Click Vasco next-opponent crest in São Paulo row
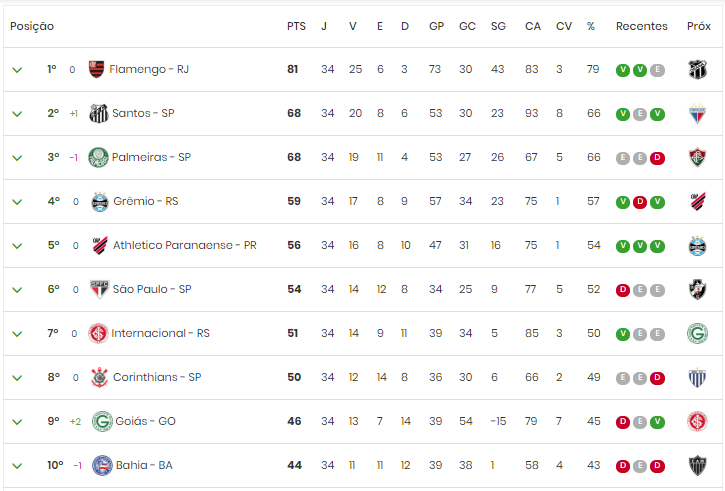 click(x=698, y=290)
